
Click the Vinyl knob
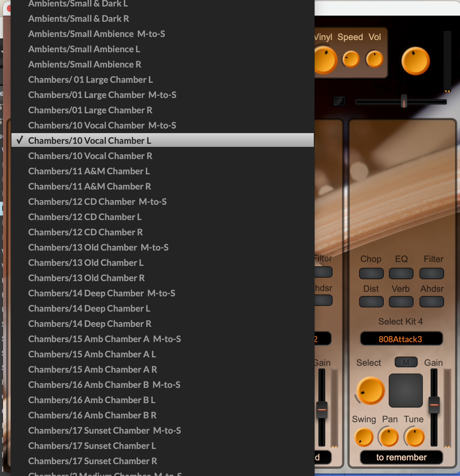(x=324, y=60)
